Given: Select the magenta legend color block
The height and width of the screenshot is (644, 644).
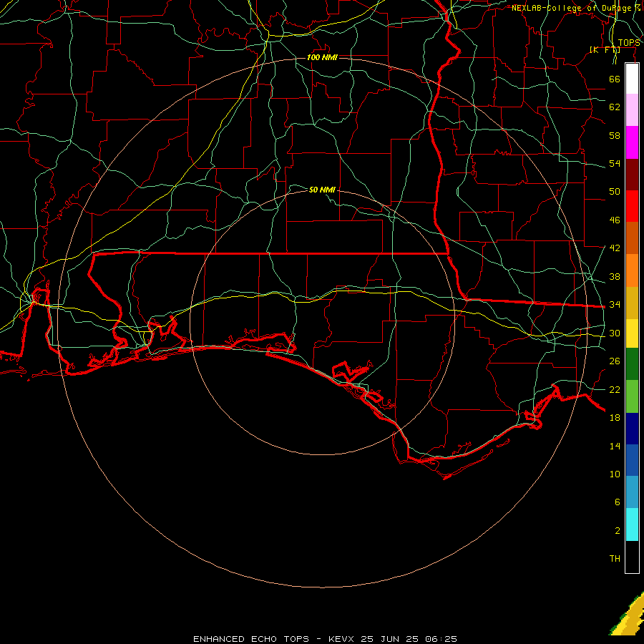Looking at the screenshot, I should coord(632,142).
